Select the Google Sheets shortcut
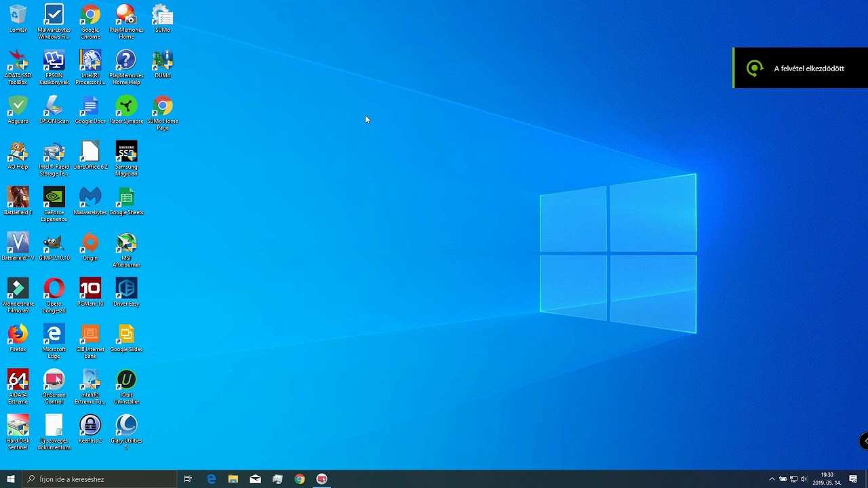 click(126, 201)
